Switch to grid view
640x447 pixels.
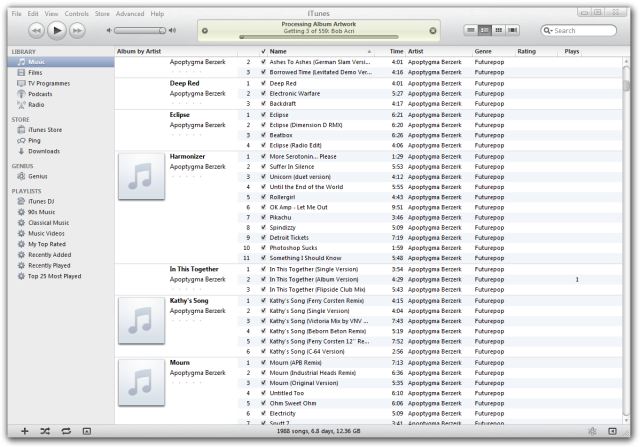(498, 30)
